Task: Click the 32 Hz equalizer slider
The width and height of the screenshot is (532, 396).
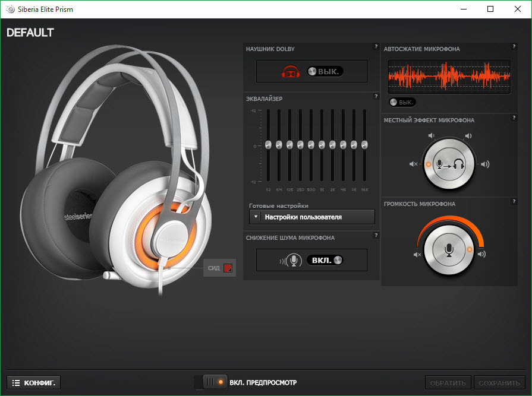Action: [268, 145]
